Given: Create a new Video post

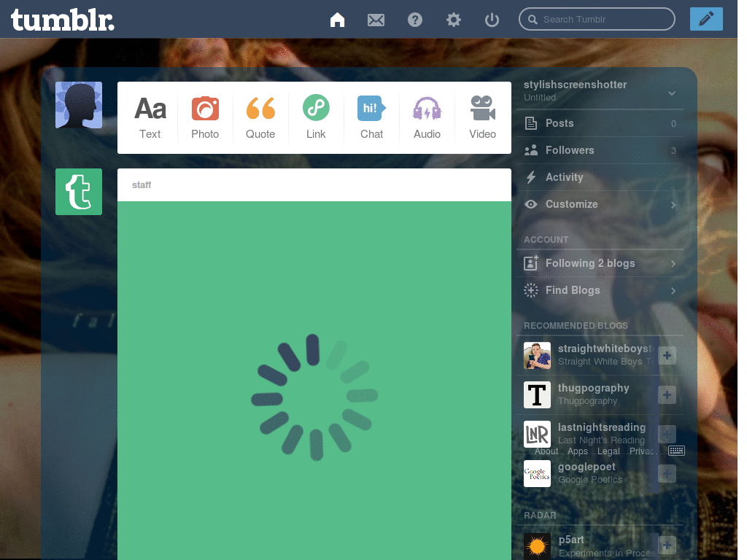Looking at the screenshot, I should coord(482,117).
